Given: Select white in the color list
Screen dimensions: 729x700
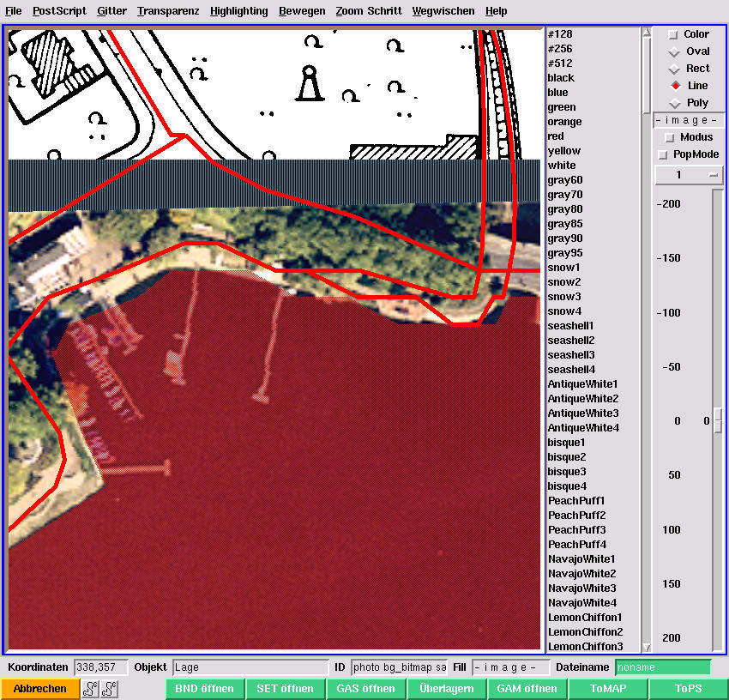Looking at the screenshot, I should pyautogui.click(x=562, y=165).
